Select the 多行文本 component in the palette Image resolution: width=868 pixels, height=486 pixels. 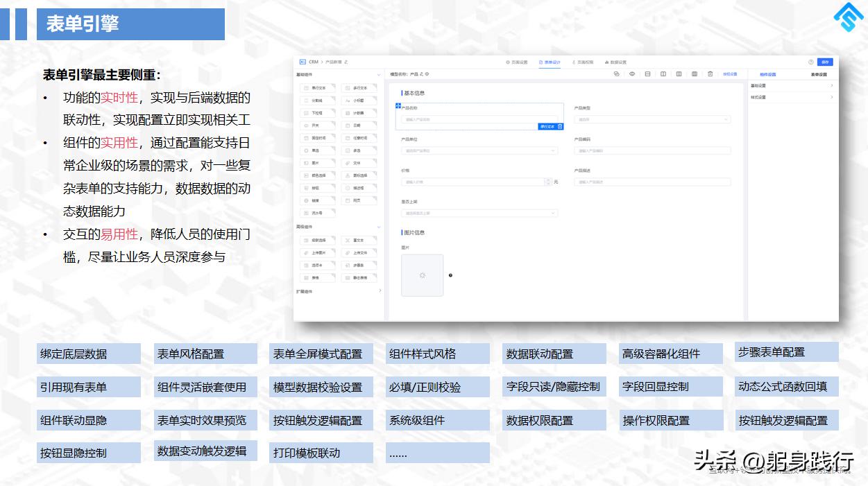(359, 88)
